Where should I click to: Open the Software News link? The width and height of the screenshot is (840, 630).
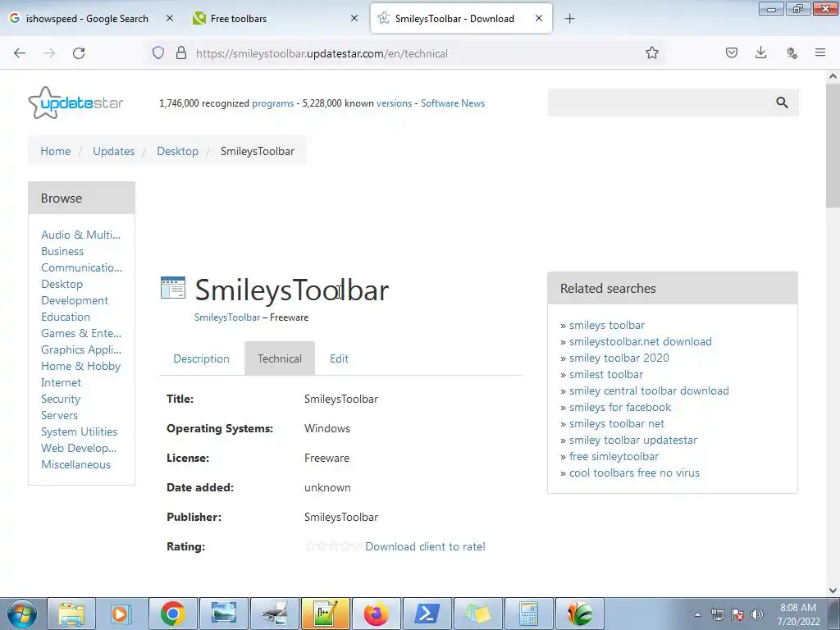pos(453,103)
